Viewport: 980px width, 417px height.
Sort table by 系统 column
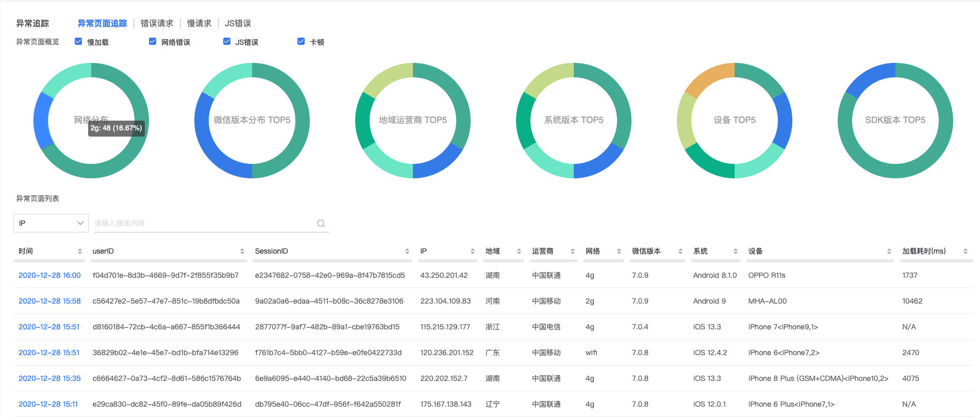point(735,251)
